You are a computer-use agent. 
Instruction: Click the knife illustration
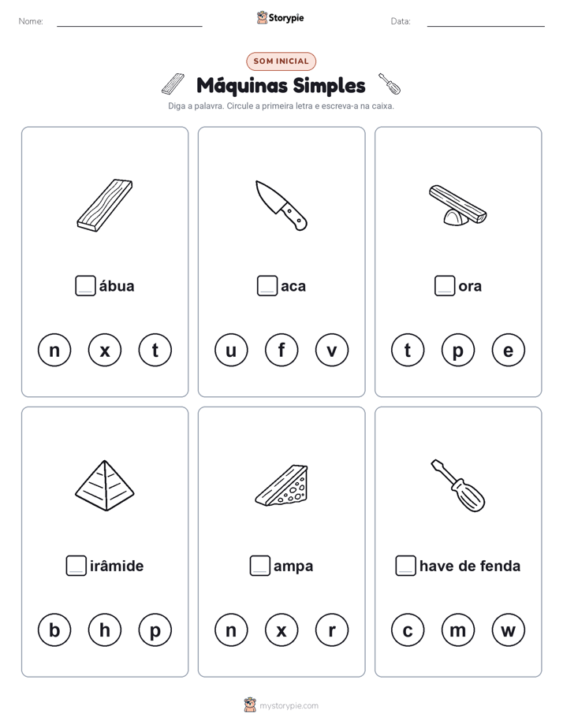pos(281,205)
